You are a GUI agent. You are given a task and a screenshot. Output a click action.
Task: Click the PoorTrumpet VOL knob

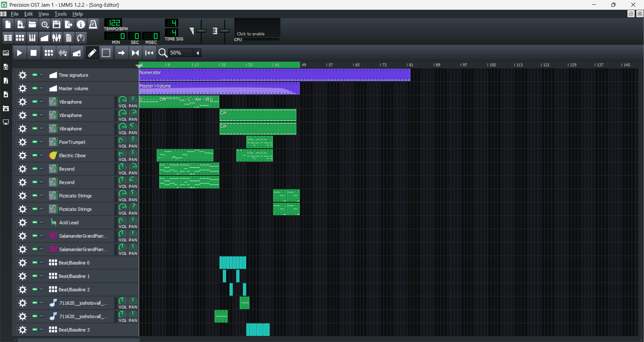tap(122, 140)
